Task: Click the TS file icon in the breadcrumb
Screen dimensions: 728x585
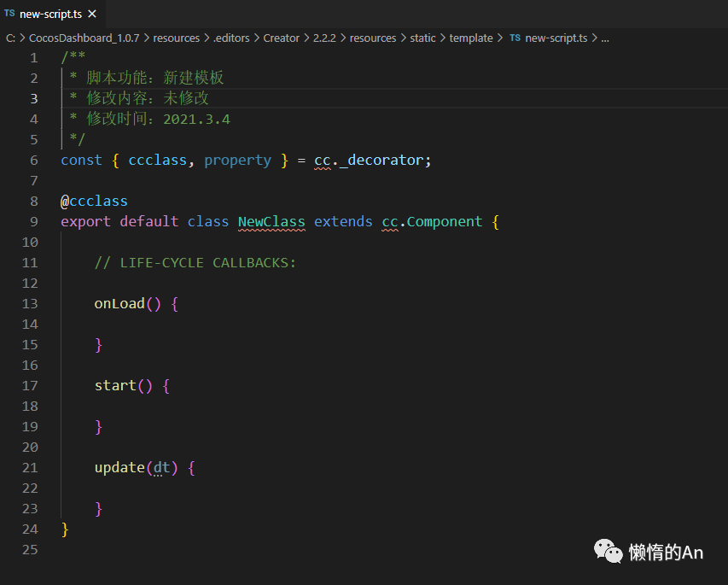Action: (515, 38)
